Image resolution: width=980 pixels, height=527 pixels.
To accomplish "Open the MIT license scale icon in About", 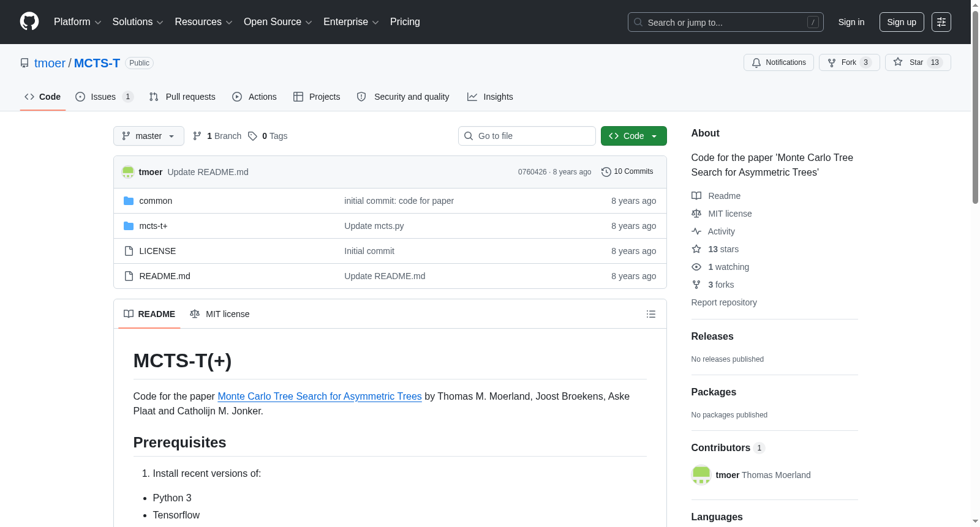I will click(x=696, y=214).
